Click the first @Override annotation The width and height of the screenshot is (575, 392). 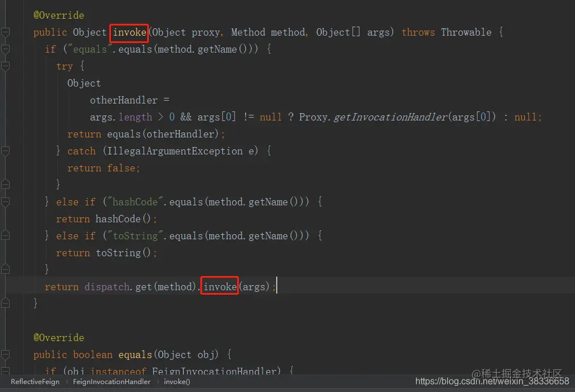59,15
